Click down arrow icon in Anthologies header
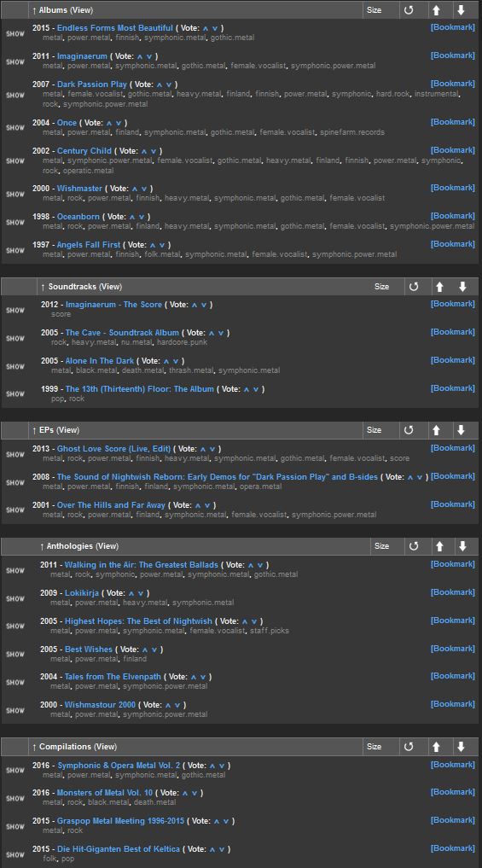The height and width of the screenshot is (868, 482). click(x=462, y=546)
